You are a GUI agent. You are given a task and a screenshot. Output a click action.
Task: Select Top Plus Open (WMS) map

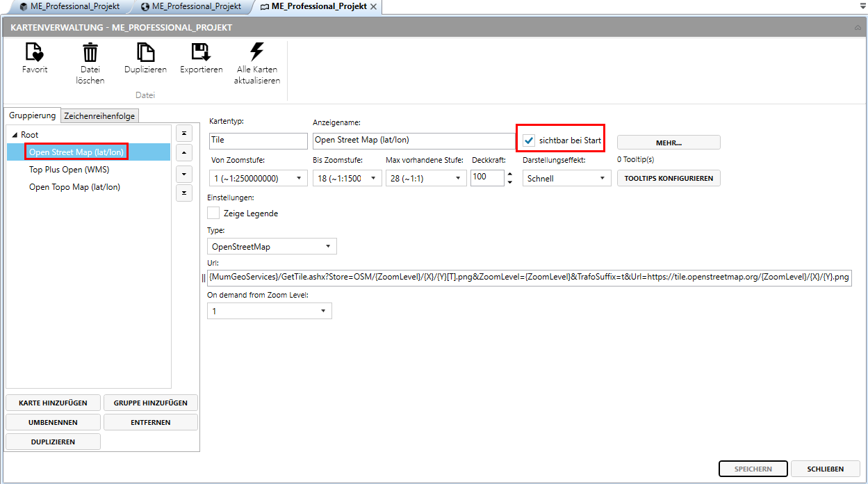[x=69, y=169]
